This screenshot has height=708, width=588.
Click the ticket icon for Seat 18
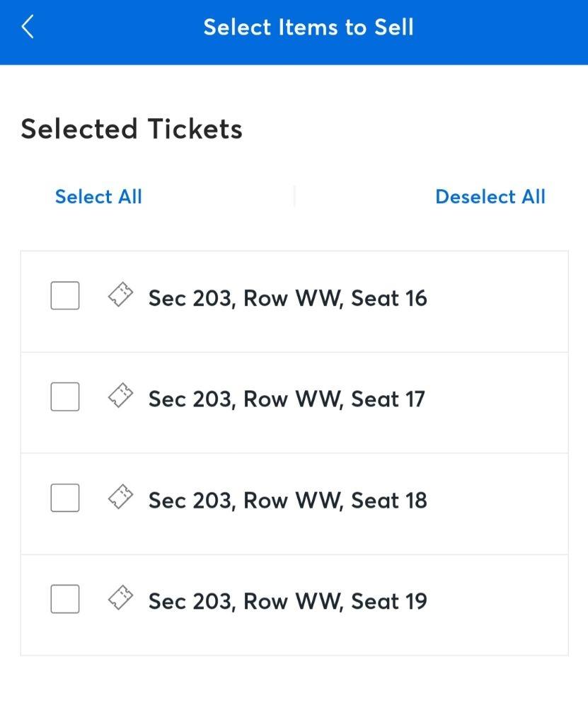(x=120, y=497)
